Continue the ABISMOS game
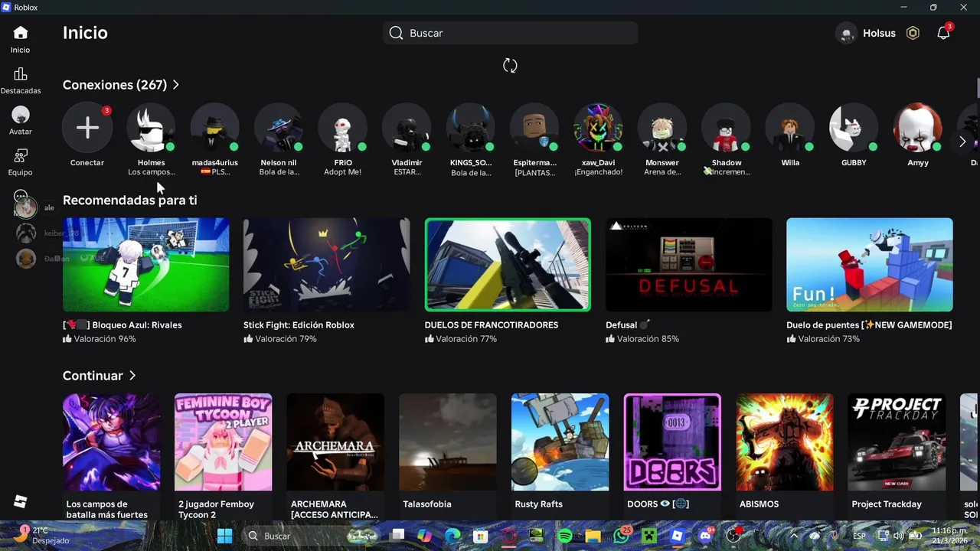This screenshot has height=551, width=980. (x=785, y=442)
